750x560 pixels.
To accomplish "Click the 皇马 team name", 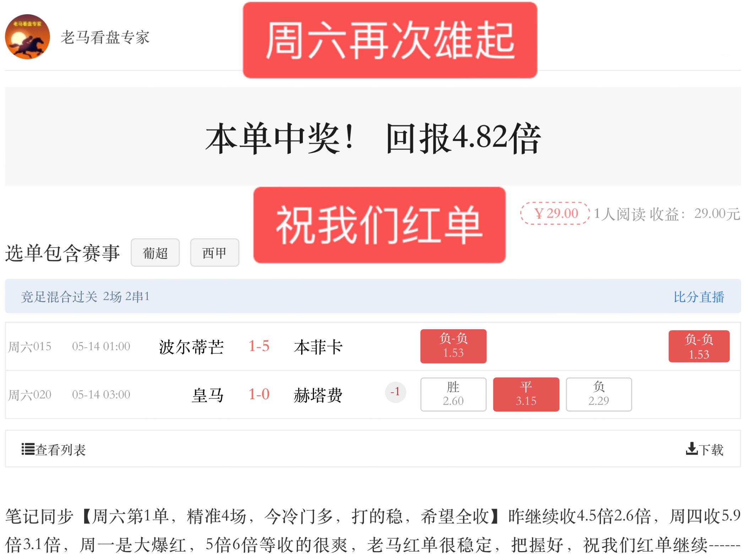I will (208, 395).
